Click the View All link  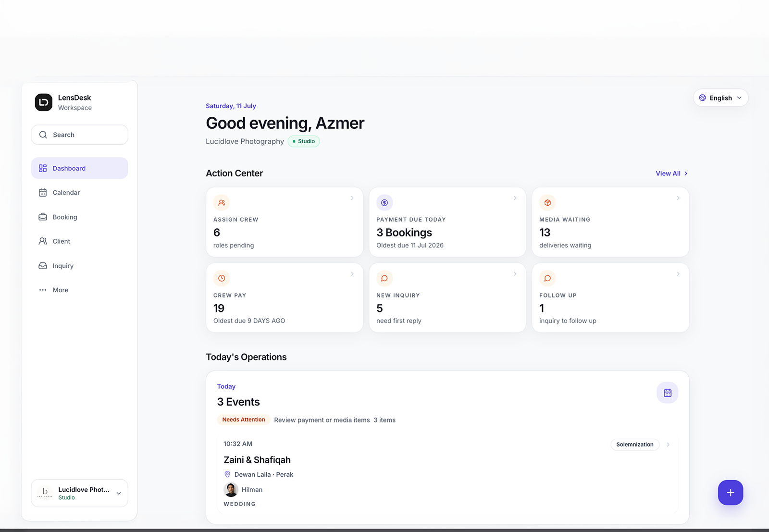[671, 173]
